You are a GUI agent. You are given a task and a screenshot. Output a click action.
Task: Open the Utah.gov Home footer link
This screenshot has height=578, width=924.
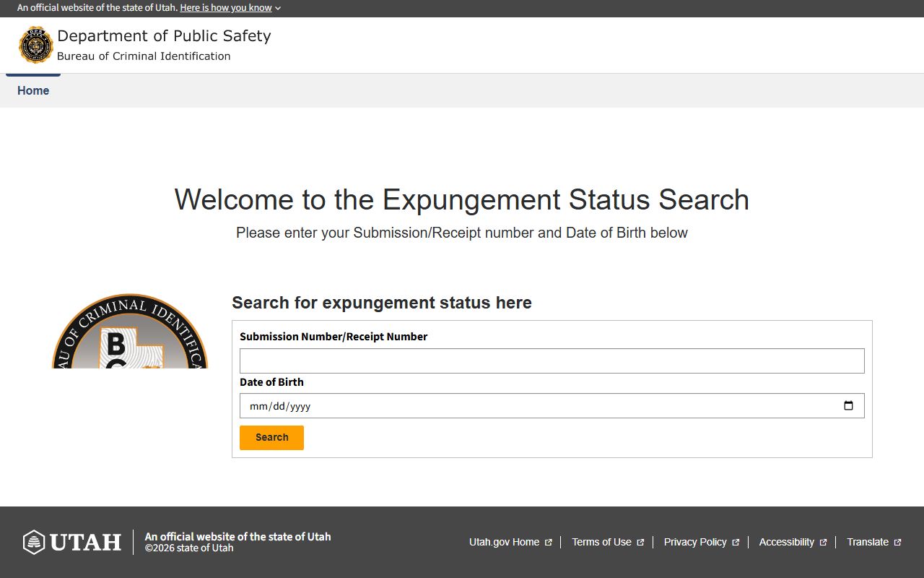tap(510, 542)
